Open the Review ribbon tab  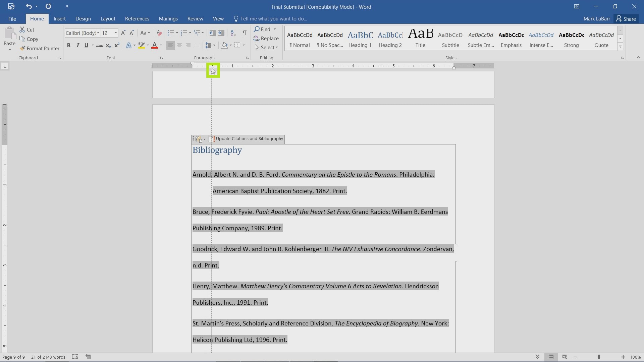tap(195, 18)
